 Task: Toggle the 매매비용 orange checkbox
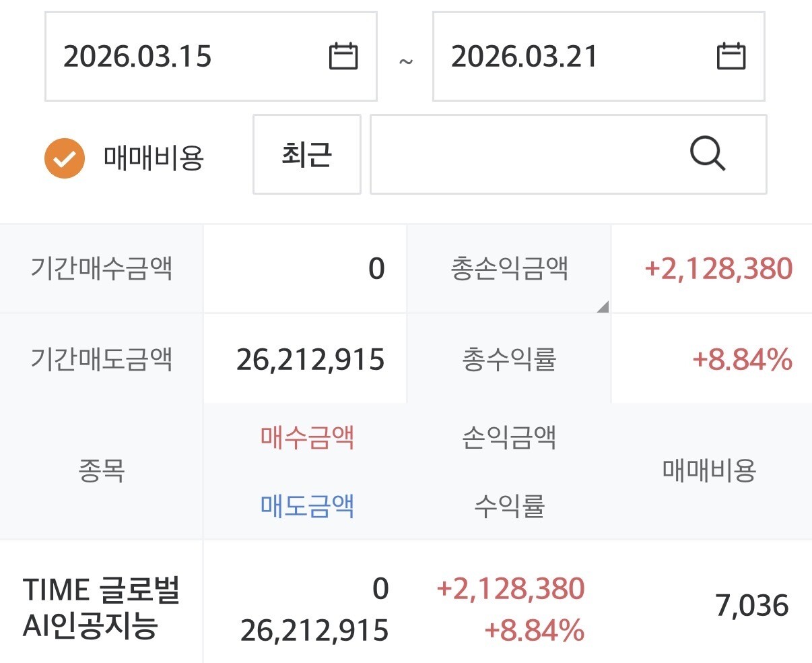click(x=65, y=158)
